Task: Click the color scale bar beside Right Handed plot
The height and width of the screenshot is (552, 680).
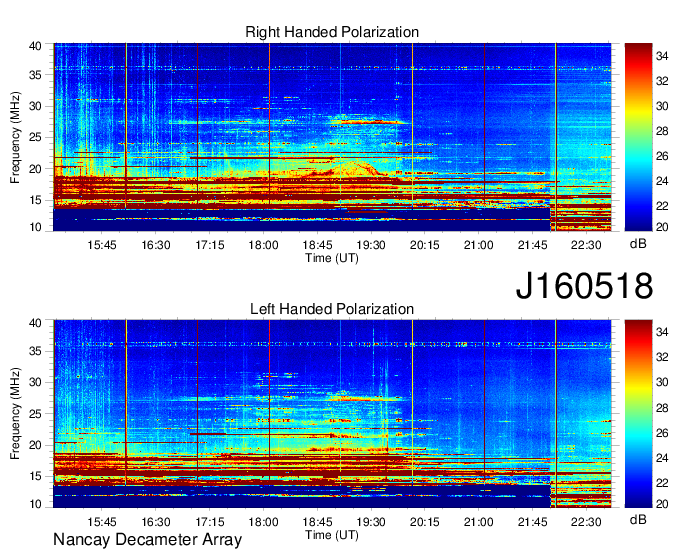Action: pyautogui.click(x=638, y=137)
